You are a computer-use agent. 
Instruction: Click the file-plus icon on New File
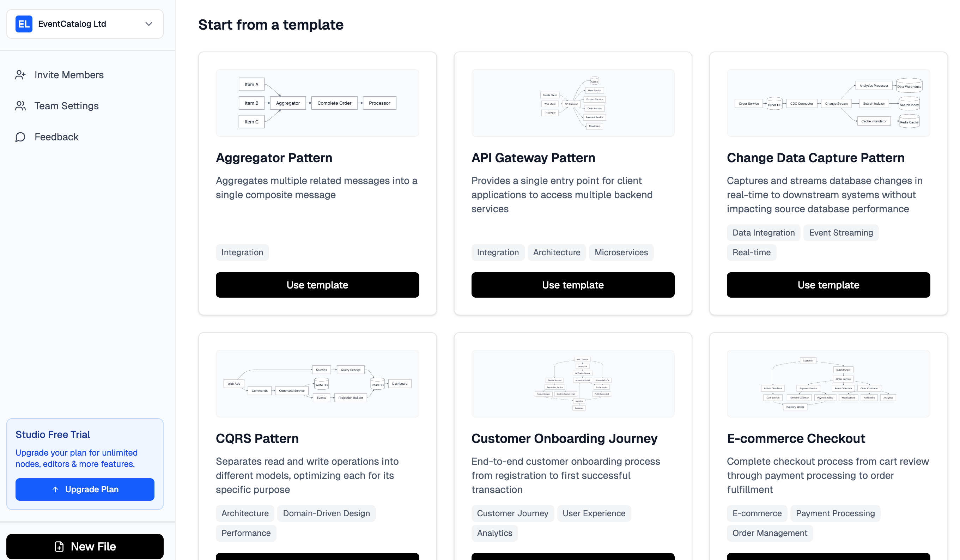[60, 546]
